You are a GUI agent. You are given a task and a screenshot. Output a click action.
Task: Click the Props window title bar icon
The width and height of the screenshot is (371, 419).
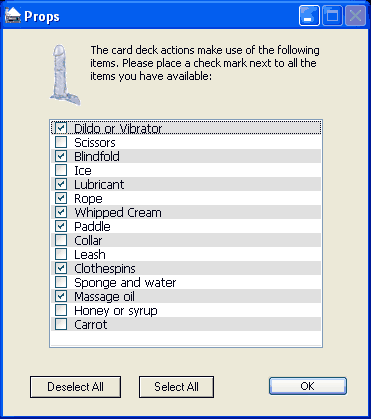coord(13,16)
